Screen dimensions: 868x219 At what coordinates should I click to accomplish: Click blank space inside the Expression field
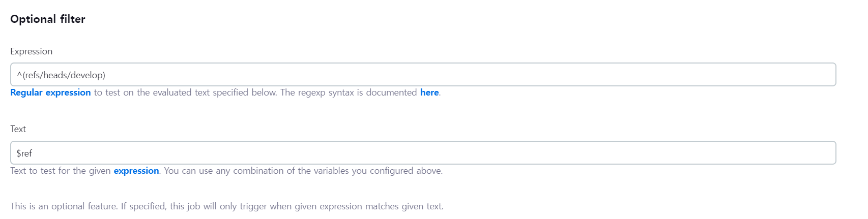(x=509, y=75)
